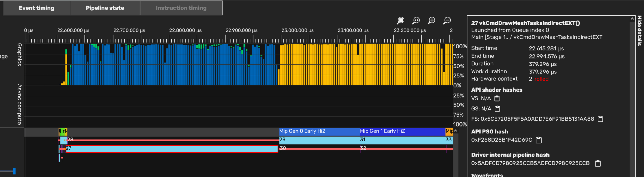Copy the API PSO hash
Screen dimensions: 644x177
coord(539,140)
